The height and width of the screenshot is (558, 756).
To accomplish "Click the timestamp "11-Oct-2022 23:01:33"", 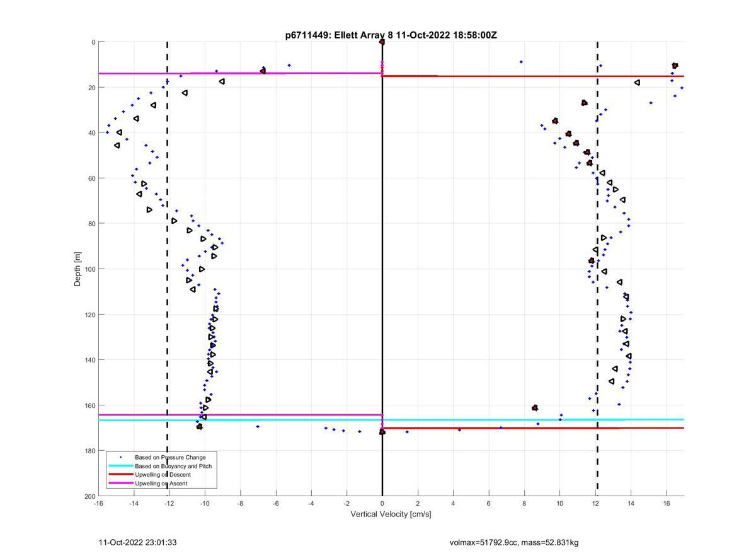I will tap(137, 542).
